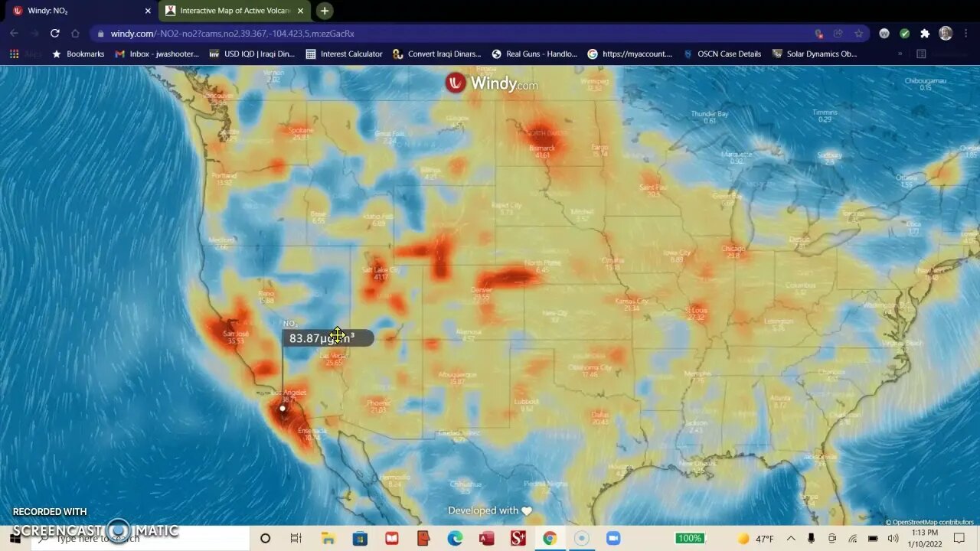Screen dimensions: 980x551
Task: Open the Apps shortcut in bookmarks bar
Action: point(26,54)
